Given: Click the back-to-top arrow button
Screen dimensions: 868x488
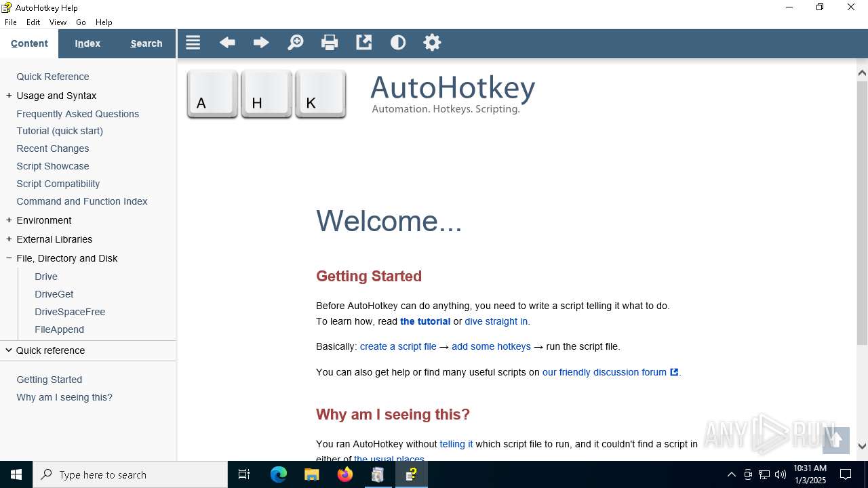Looking at the screenshot, I should point(836,440).
